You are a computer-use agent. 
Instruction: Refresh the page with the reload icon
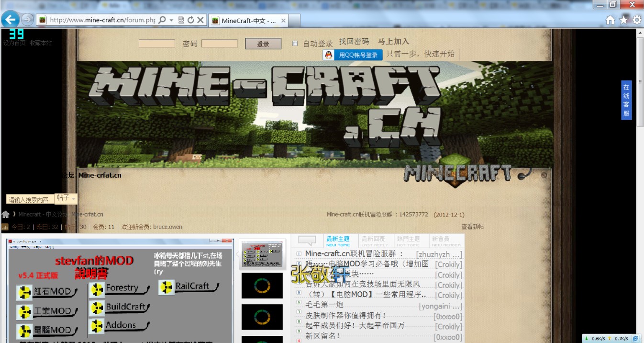pyautogui.click(x=190, y=20)
